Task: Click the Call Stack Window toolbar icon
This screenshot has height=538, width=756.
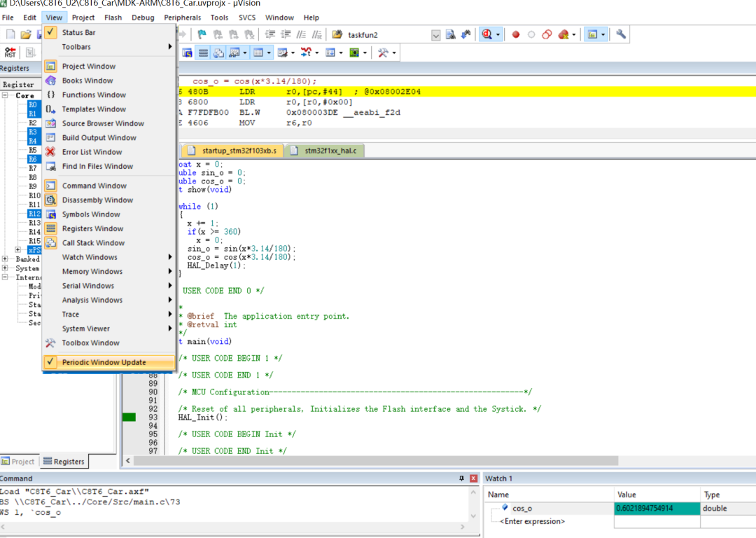Action: [x=218, y=53]
